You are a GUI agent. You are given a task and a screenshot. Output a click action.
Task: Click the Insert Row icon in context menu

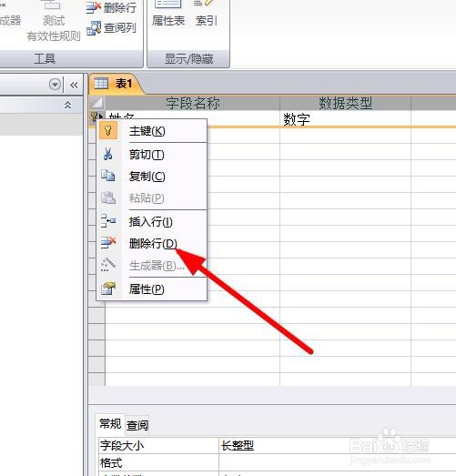(107, 220)
